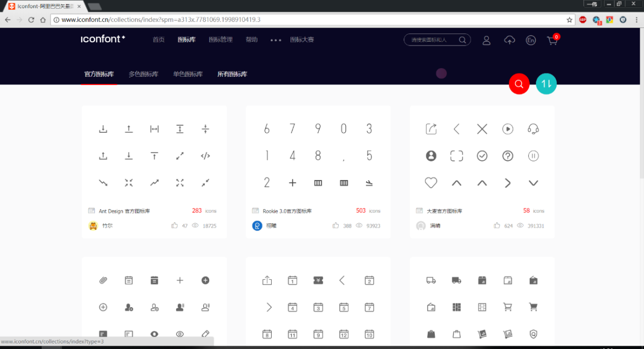
Task: Switch to the second icon library tab
Action: pos(143,74)
